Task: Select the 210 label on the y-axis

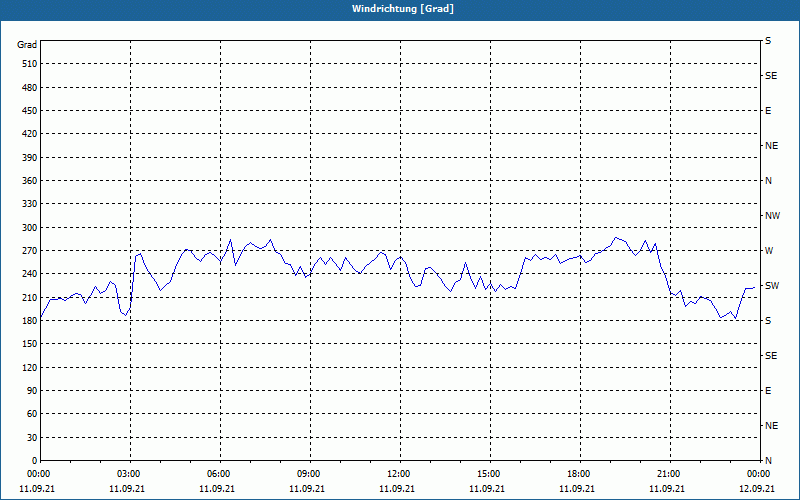Action: point(30,297)
